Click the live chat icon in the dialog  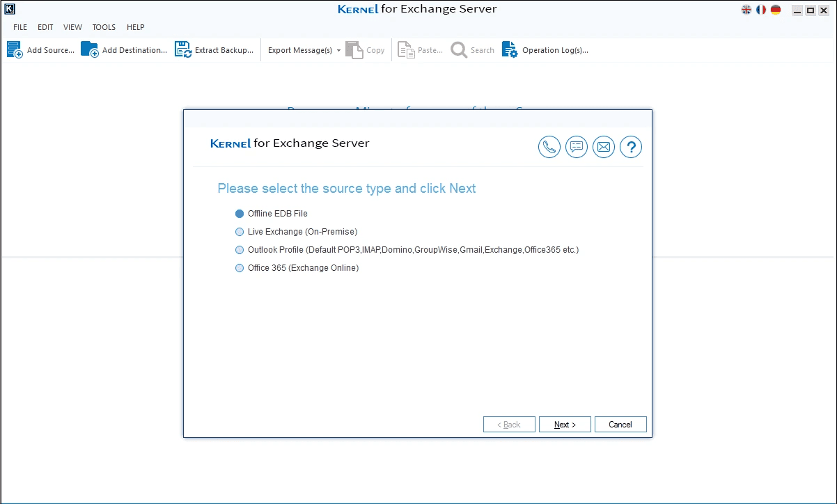coord(577,147)
